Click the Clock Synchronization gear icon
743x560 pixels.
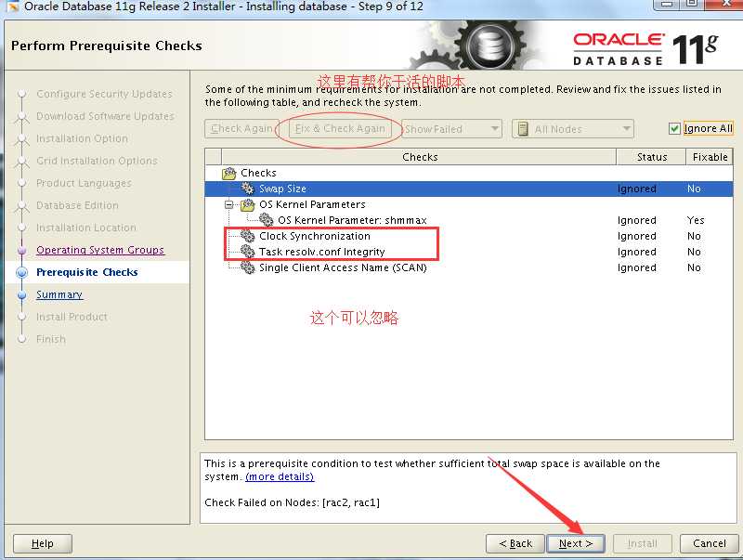248,236
